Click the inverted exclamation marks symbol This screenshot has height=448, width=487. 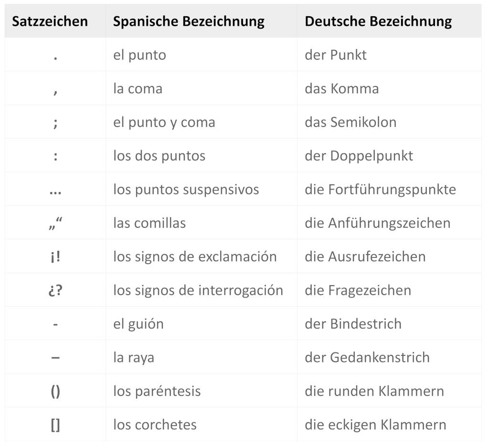coord(55,256)
